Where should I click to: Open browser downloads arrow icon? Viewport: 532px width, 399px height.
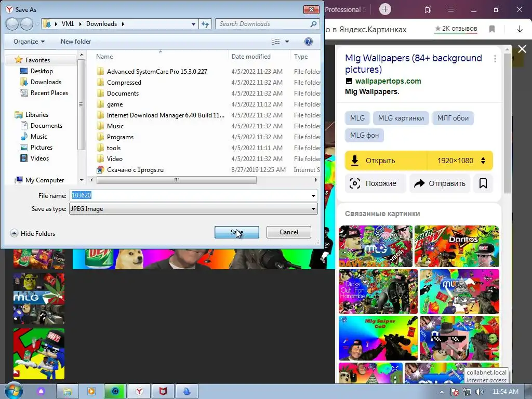(x=520, y=29)
